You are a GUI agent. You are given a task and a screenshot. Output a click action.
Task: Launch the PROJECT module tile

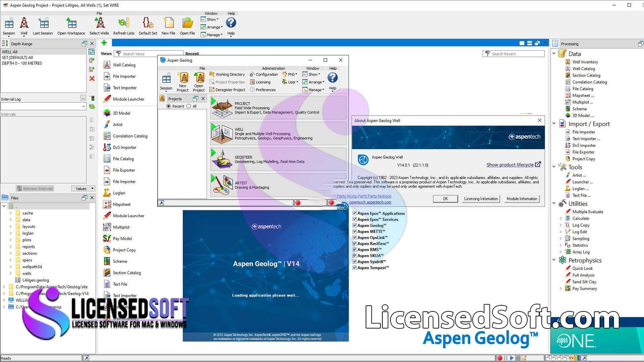click(278, 108)
